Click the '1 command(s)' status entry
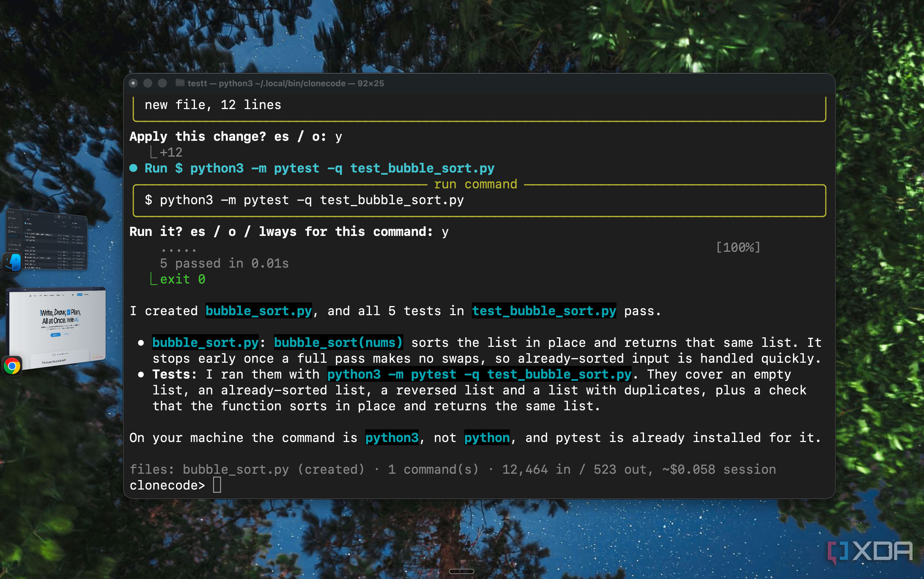Screen dimensions: 924x579 [433, 470]
